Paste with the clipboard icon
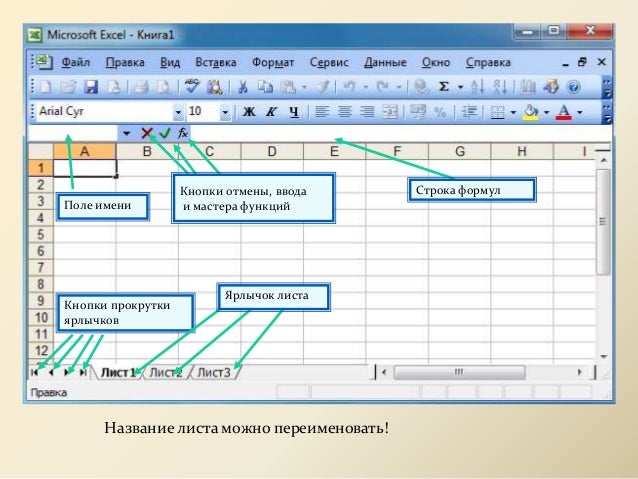The image size is (638, 479). point(288,87)
